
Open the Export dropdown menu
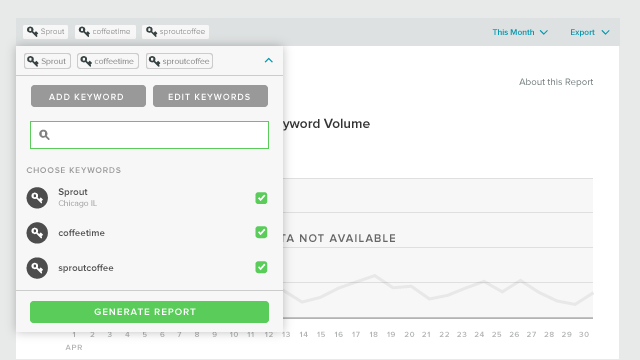coord(590,32)
